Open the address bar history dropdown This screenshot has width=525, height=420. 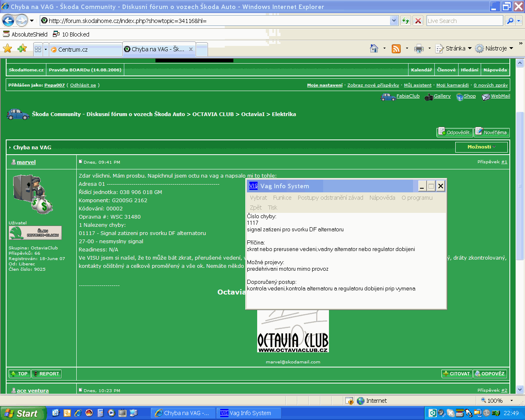[x=394, y=21]
